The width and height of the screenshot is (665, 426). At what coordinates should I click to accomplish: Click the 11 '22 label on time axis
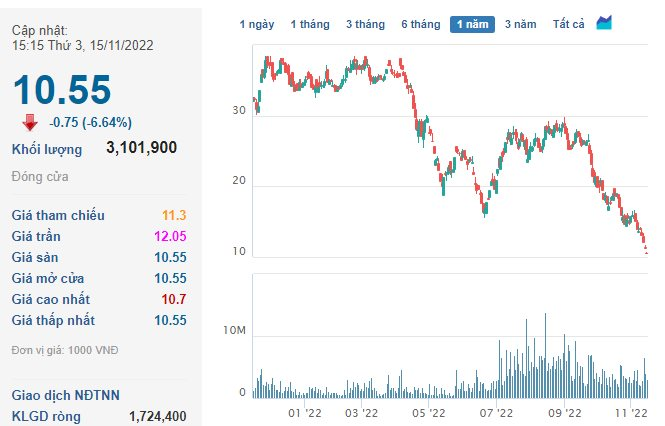tap(630, 412)
